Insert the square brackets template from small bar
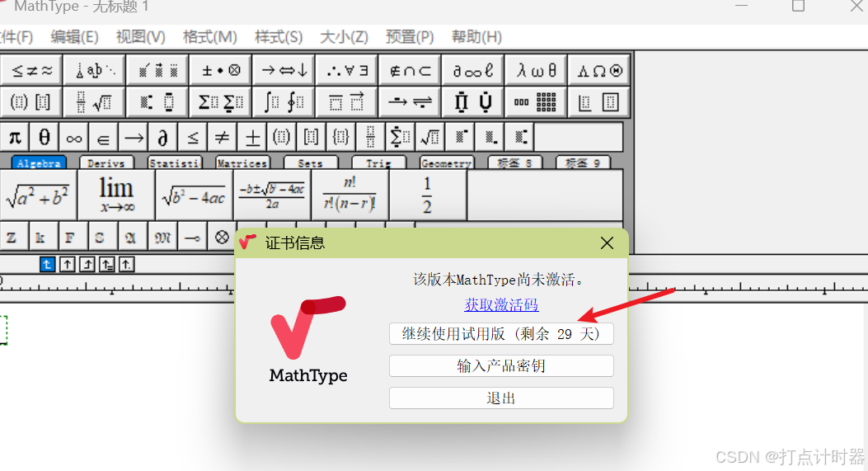 click(x=311, y=137)
